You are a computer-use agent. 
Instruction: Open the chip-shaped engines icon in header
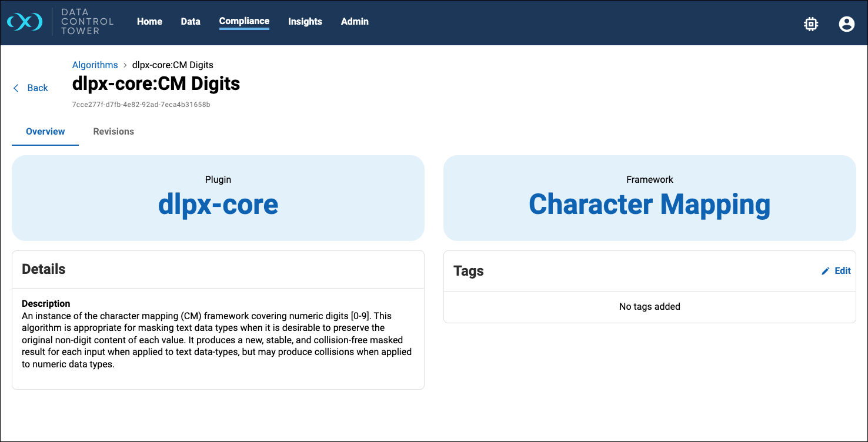pyautogui.click(x=811, y=24)
